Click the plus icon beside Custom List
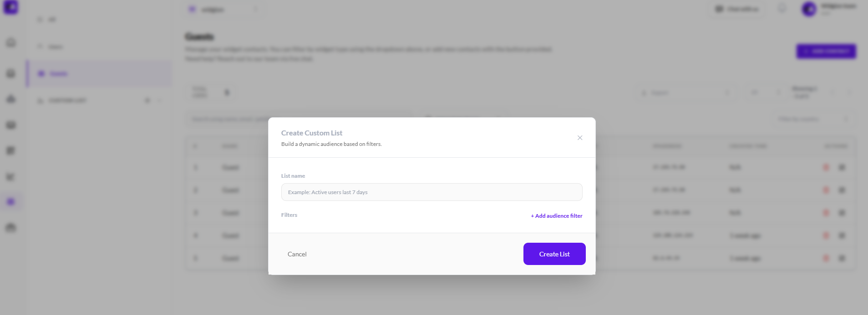This screenshot has width=868, height=315. coord(147,100)
